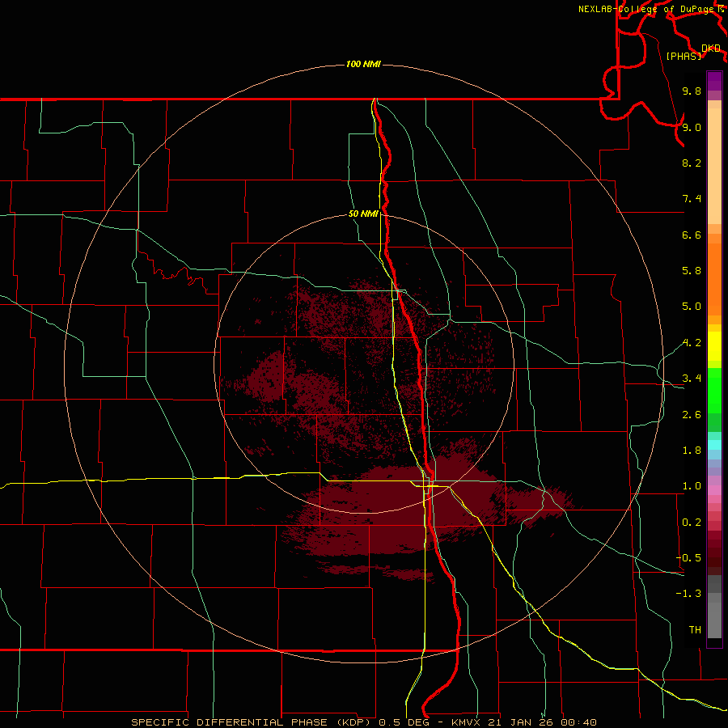Click the DKD unit label
Screen dimensions: 728x728
coord(711,49)
